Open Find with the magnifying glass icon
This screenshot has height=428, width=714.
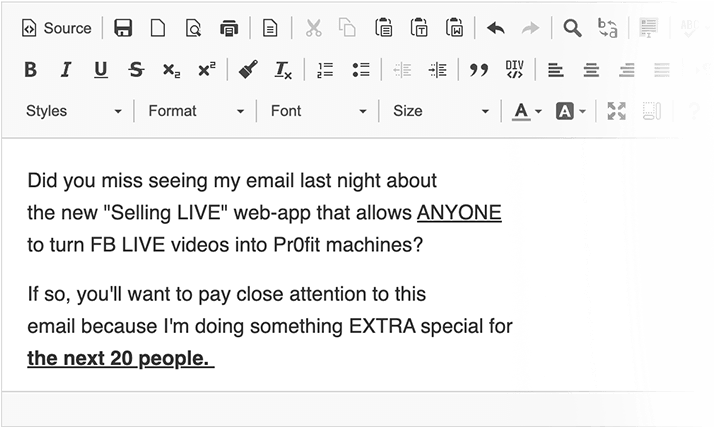pyautogui.click(x=572, y=28)
